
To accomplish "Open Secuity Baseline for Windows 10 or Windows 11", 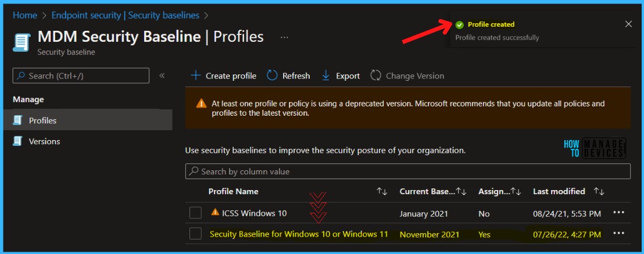I will 299,234.
